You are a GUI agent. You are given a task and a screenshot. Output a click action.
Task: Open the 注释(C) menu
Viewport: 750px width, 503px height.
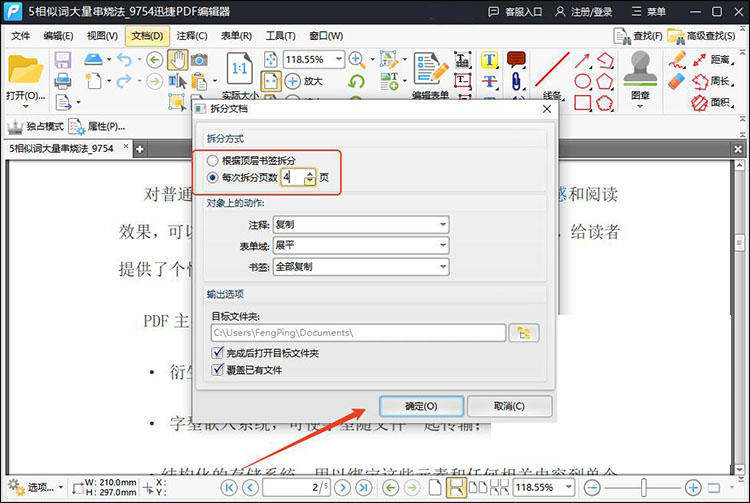192,36
